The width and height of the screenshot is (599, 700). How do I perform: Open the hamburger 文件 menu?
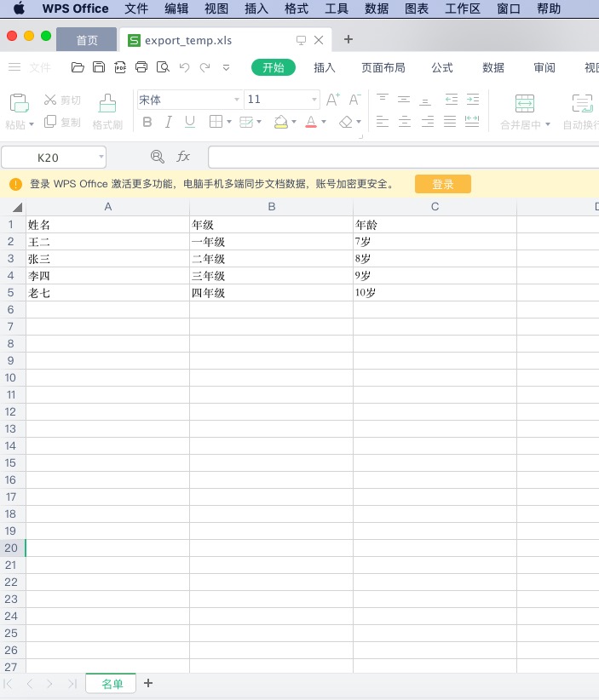30,67
